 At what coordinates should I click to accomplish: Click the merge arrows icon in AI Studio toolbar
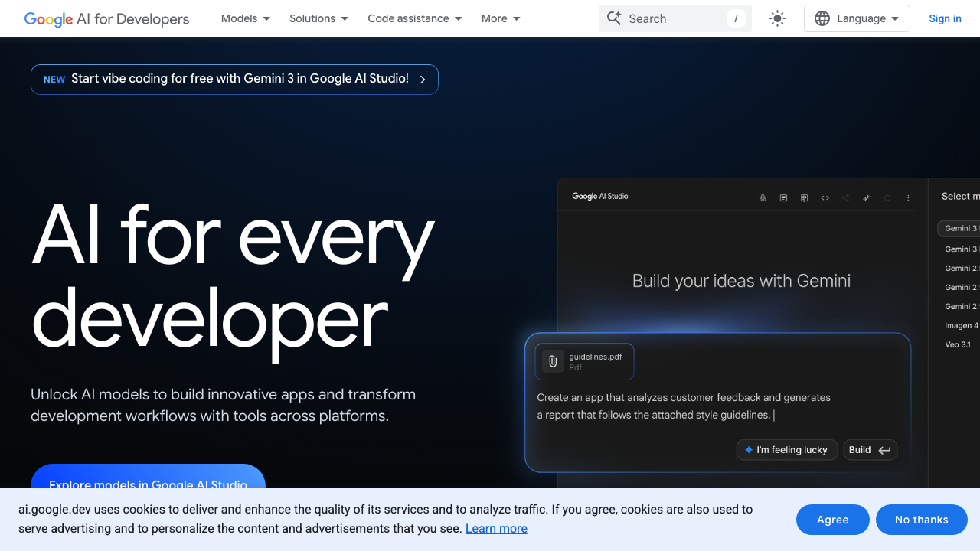(867, 197)
